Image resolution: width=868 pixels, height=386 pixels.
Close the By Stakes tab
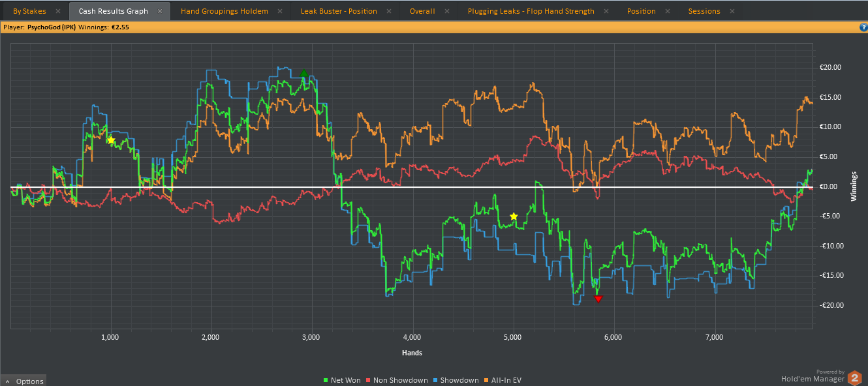click(58, 11)
